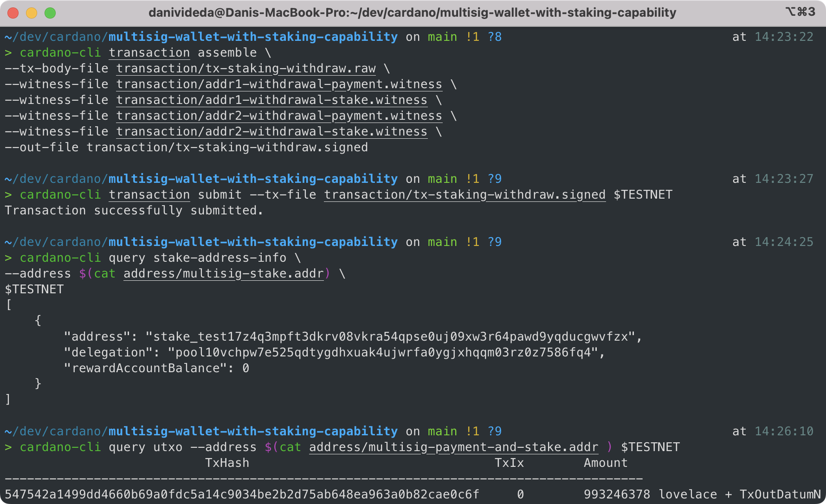Click the TxIx column header
The image size is (826, 504).
tap(510, 463)
